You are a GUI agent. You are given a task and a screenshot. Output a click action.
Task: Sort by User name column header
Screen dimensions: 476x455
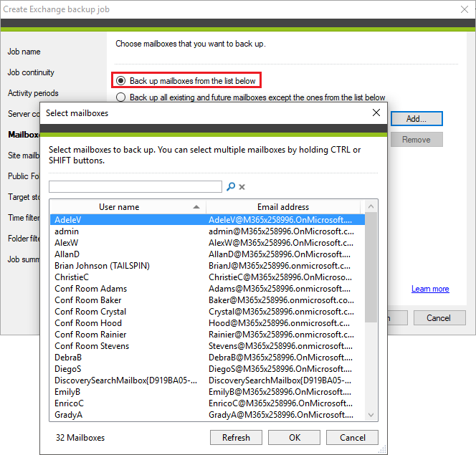pyautogui.click(x=128, y=207)
